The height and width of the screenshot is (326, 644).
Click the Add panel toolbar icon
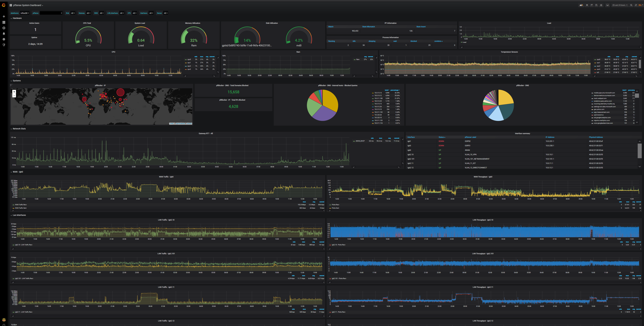(581, 5)
